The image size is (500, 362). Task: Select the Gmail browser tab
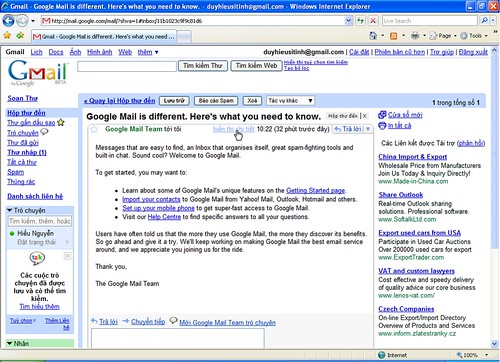coord(103,36)
